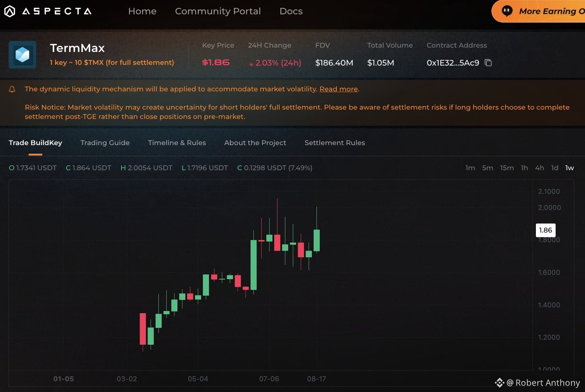This screenshot has width=585, height=392.
Task: Click the 0x1E32...5Ac9 contract address
Action: pos(453,63)
